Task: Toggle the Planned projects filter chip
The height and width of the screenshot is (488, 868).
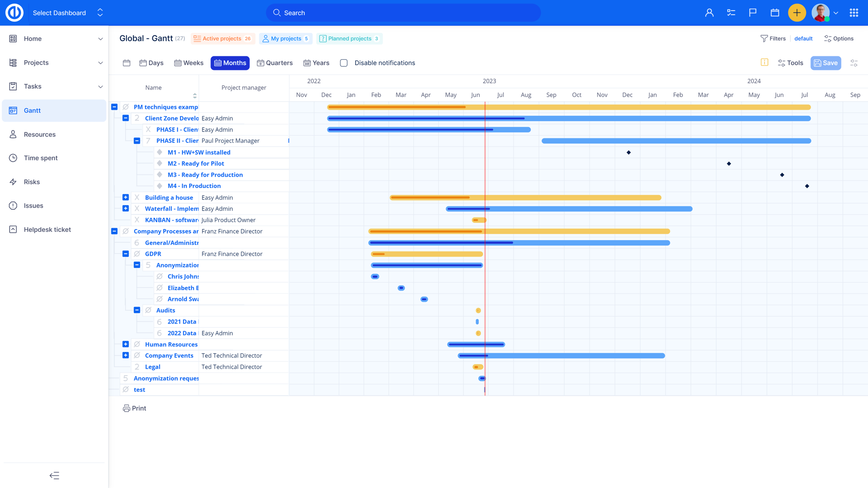Action: pos(349,38)
